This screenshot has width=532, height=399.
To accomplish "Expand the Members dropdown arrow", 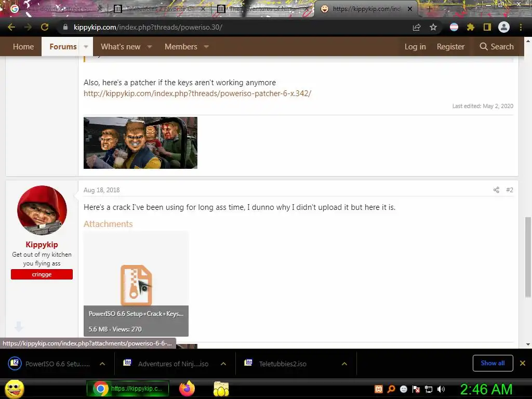I will click(x=206, y=46).
